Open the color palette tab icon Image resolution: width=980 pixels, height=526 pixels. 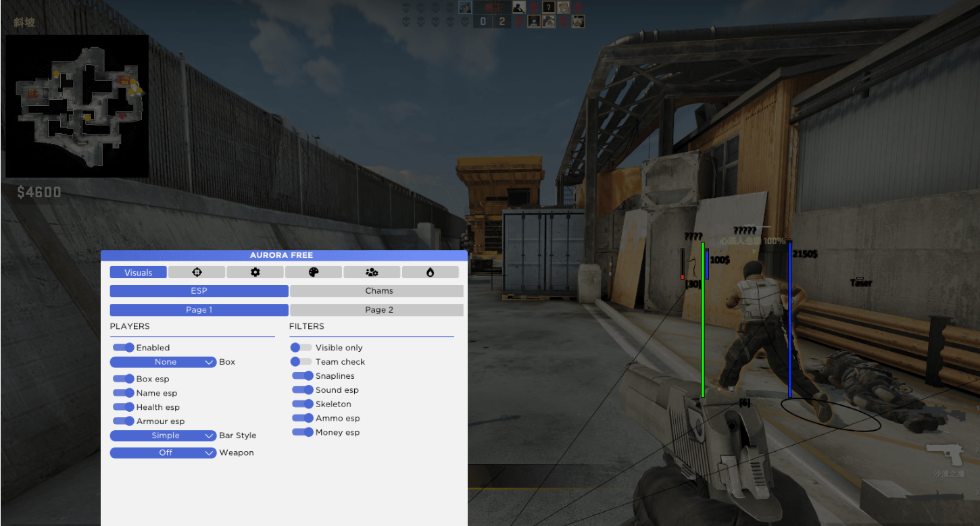coord(314,272)
